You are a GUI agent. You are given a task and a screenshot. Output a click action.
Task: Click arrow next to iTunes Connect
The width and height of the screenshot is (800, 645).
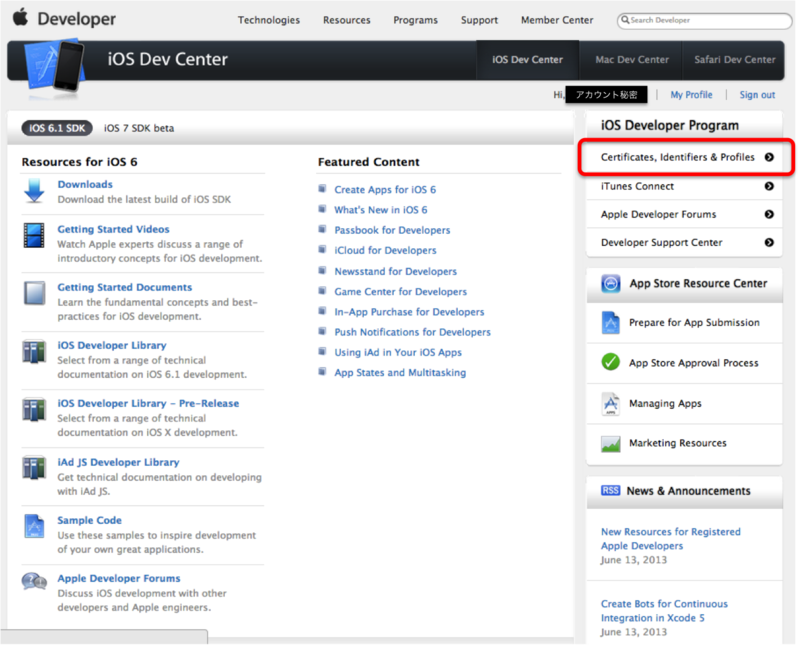(x=769, y=186)
